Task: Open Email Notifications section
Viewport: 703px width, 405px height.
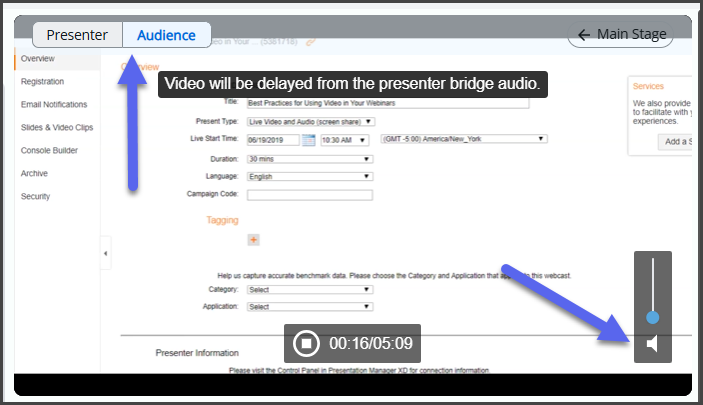Action: (x=54, y=105)
